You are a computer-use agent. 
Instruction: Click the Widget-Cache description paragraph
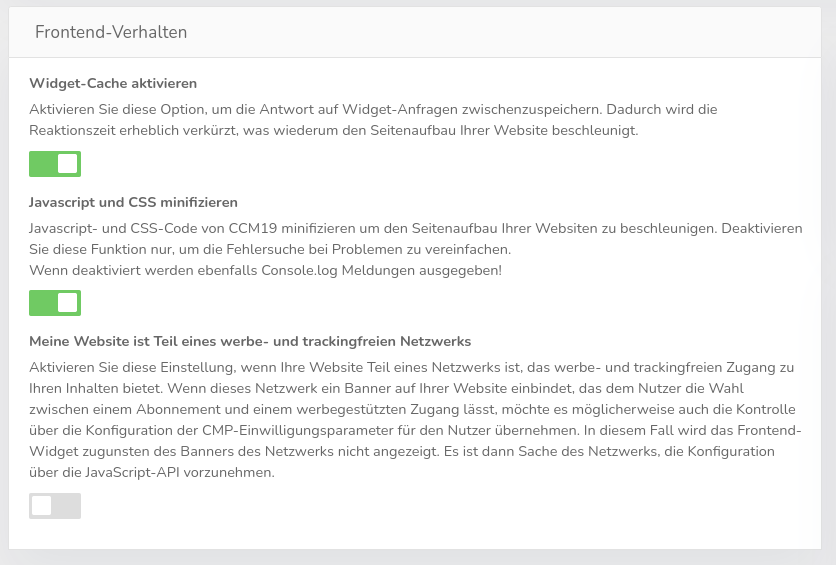(x=374, y=109)
